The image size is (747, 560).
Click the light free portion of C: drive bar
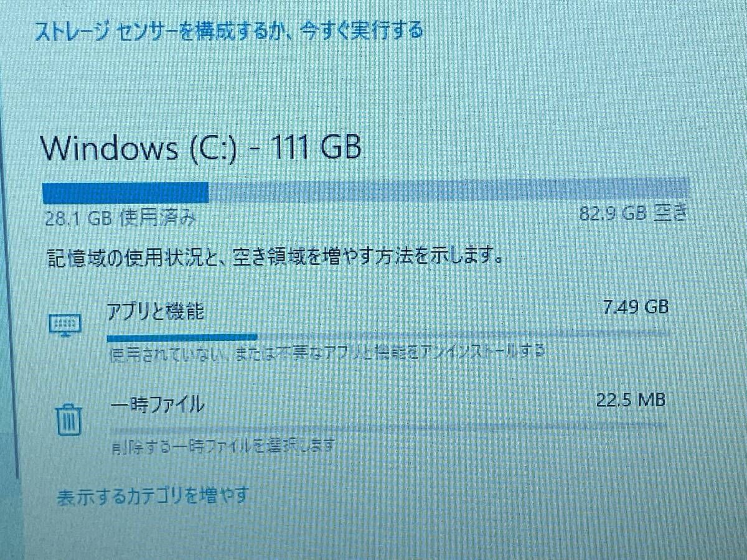click(449, 190)
